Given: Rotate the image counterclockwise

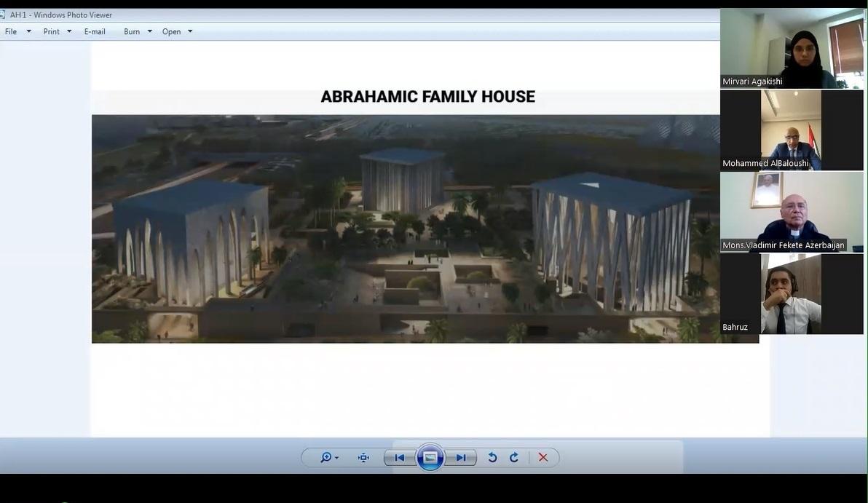Looking at the screenshot, I should point(492,458).
